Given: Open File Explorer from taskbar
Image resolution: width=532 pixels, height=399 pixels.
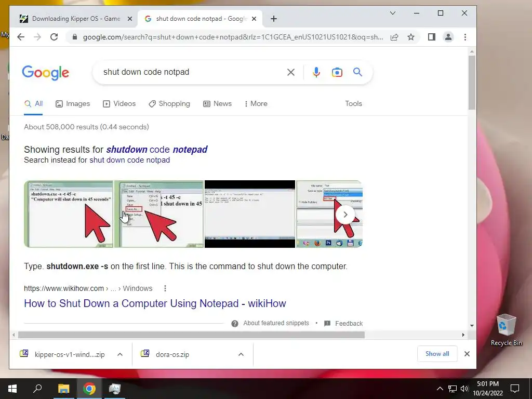Looking at the screenshot, I should tap(63, 389).
